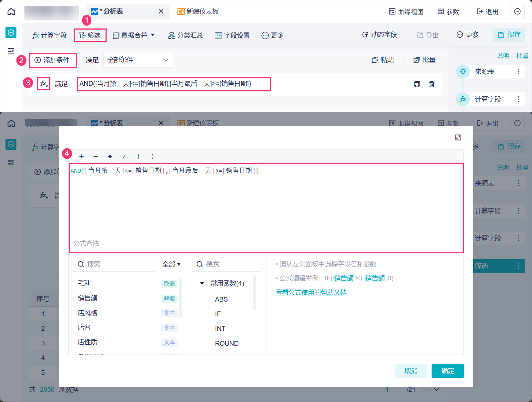Focus the function search box above 常用函数
Screen dimensions: 532x402
click(227, 264)
